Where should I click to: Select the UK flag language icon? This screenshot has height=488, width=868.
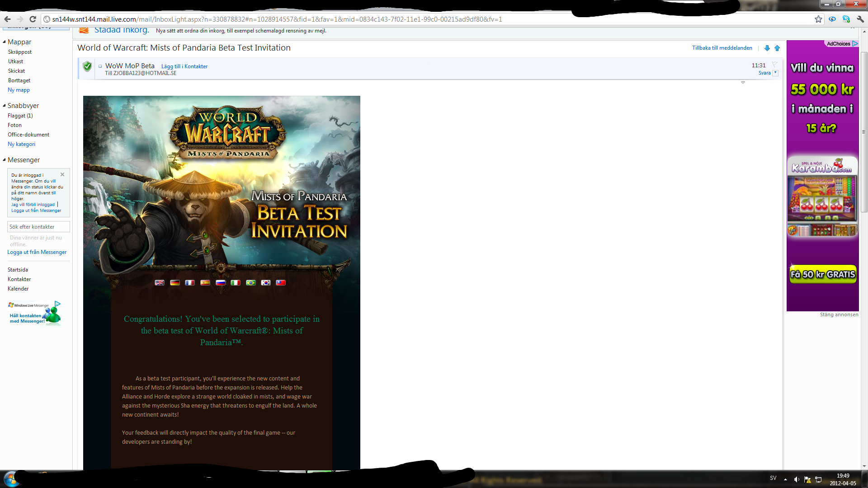160,283
